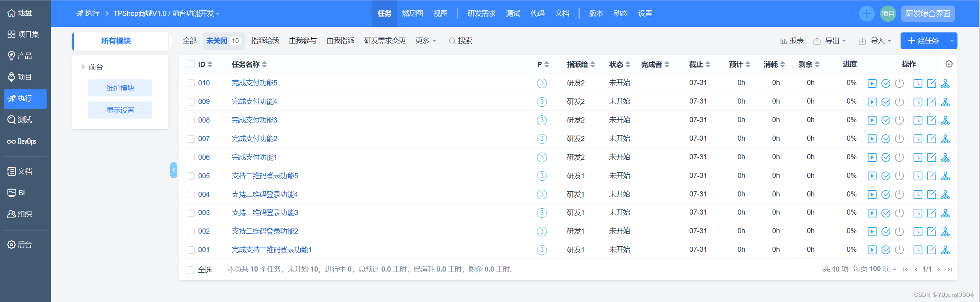Filter tasks by 指派给我

coord(265,41)
